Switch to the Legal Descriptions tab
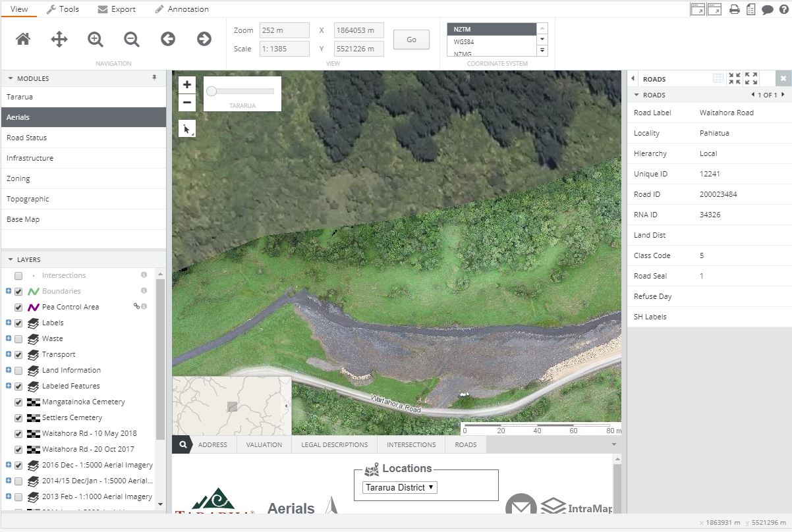This screenshot has height=532, width=792. click(x=335, y=444)
